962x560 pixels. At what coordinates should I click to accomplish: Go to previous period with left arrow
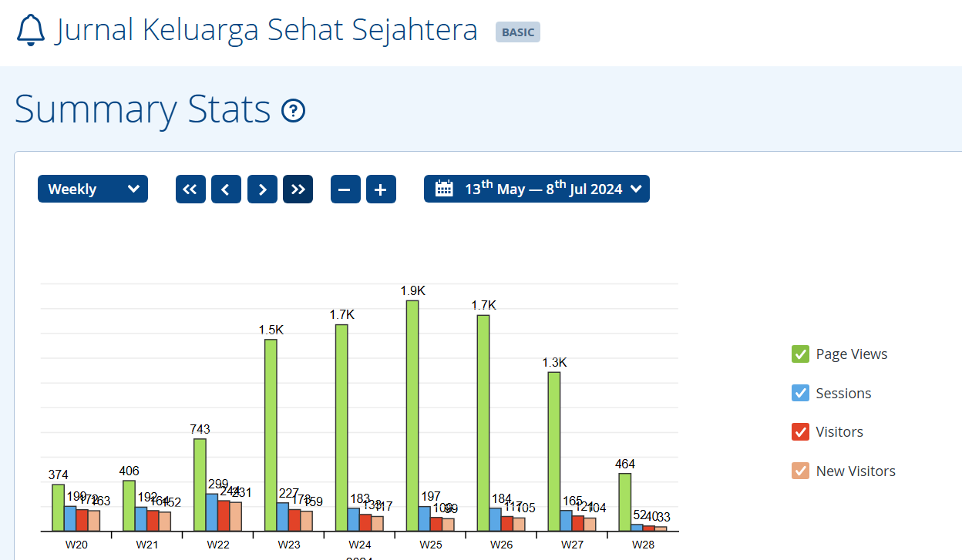pos(226,189)
